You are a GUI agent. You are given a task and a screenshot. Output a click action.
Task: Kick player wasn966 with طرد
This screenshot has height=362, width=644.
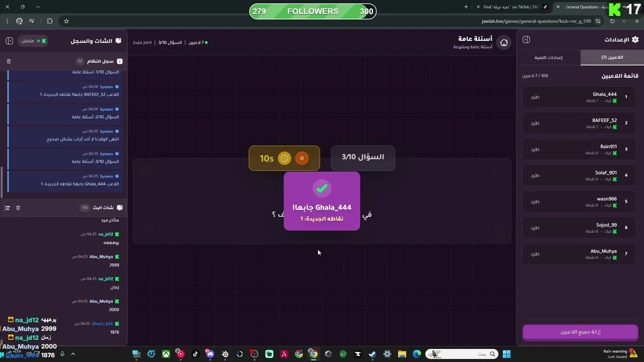(x=535, y=202)
